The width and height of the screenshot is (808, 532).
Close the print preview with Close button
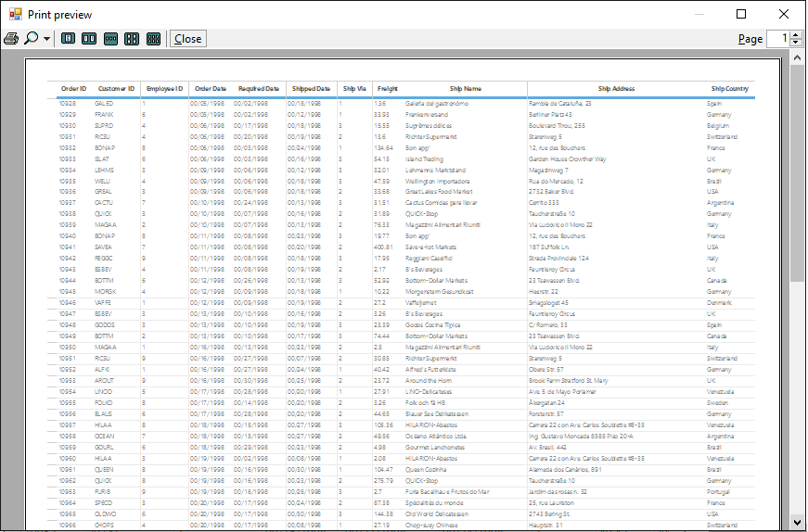(x=188, y=39)
